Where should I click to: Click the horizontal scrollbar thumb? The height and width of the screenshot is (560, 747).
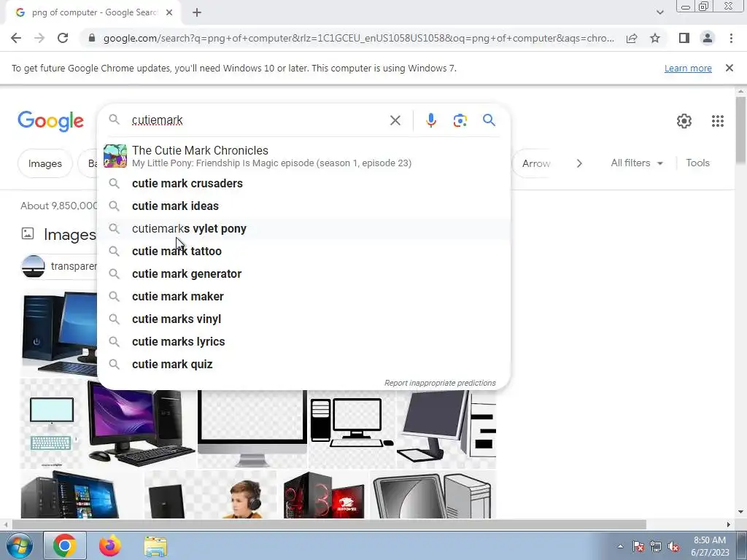[329, 525]
